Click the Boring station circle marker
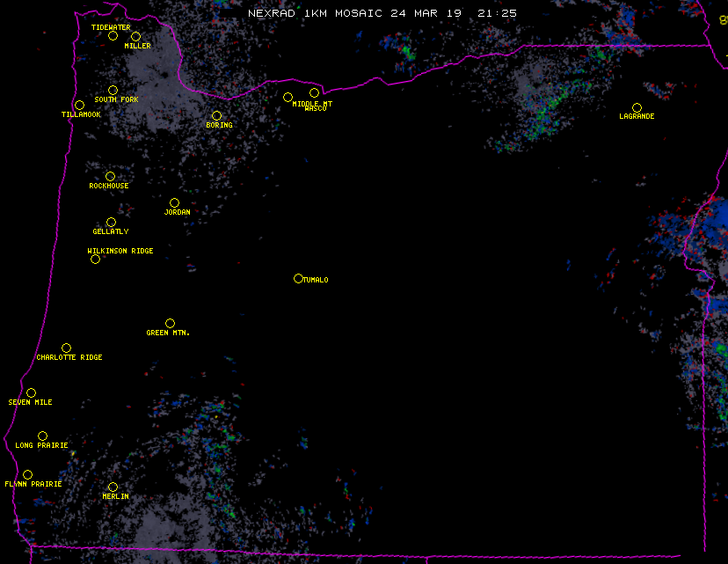 216,115
